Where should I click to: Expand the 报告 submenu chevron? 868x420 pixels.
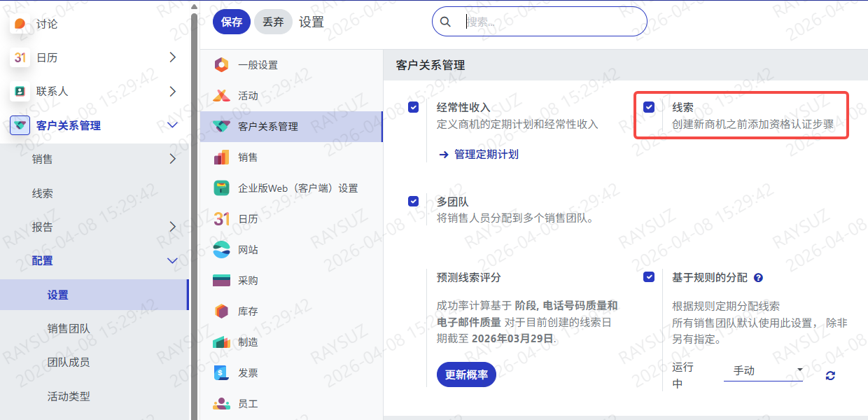tap(173, 227)
